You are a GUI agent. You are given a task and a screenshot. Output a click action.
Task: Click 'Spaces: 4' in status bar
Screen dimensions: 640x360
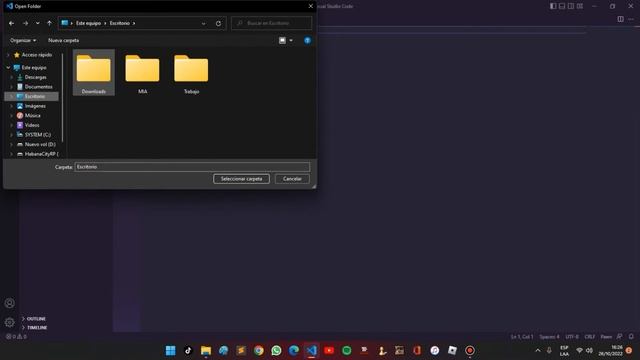[549, 337]
